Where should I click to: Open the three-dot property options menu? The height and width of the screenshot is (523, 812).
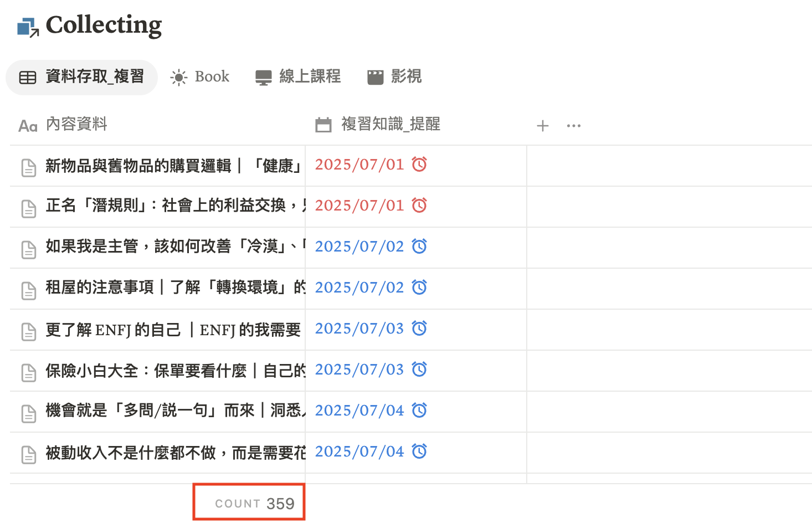click(574, 126)
